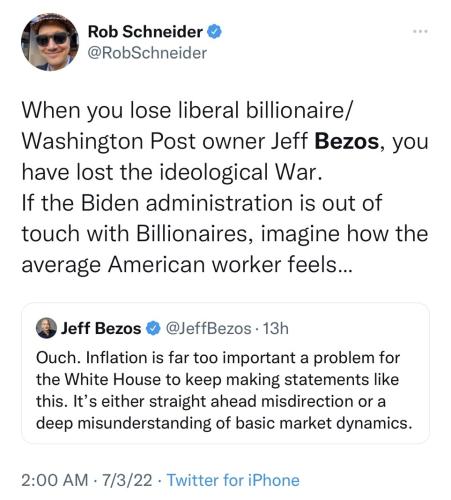Viewport: 451px width, 500px height.
Task: Open the @RobSchneider handle
Action: coord(147,53)
